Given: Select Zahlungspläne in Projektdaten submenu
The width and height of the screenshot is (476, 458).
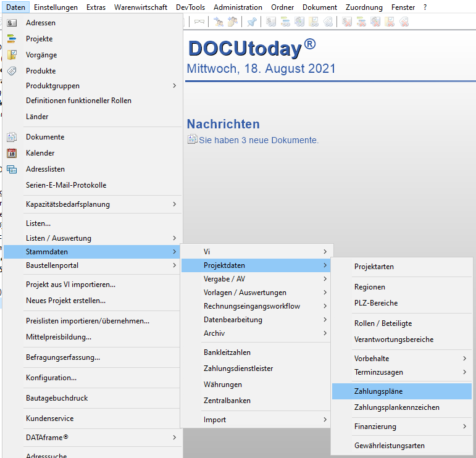Looking at the screenshot, I should coord(402,391).
